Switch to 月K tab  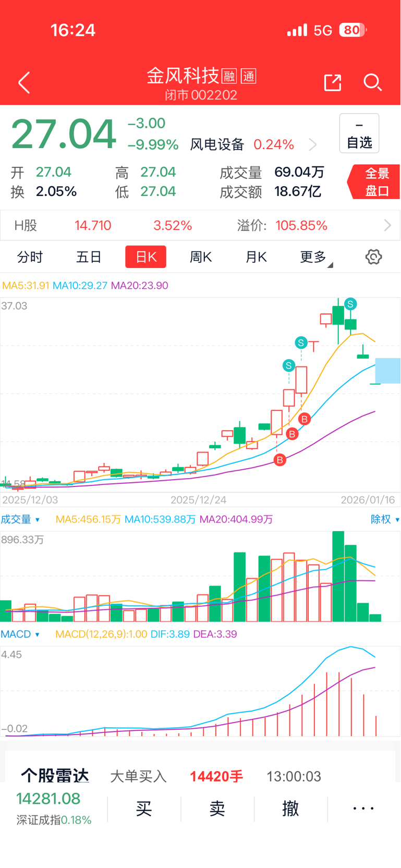click(256, 257)
